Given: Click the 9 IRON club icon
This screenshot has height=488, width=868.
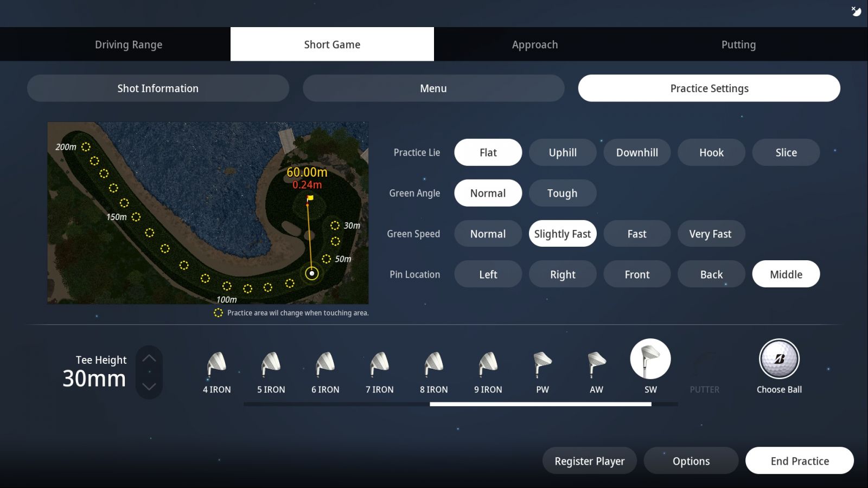Looking at the screenshot, I should (488, 364).
